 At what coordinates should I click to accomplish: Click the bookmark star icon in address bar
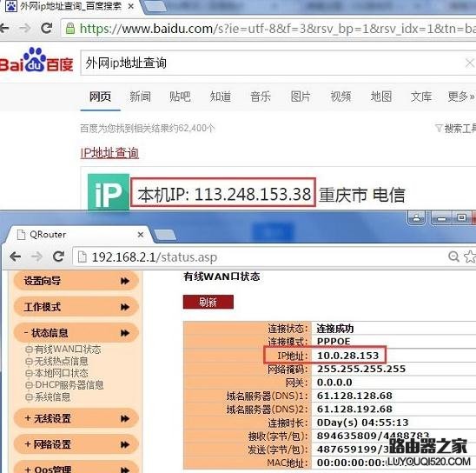click(x=470, y=256)
